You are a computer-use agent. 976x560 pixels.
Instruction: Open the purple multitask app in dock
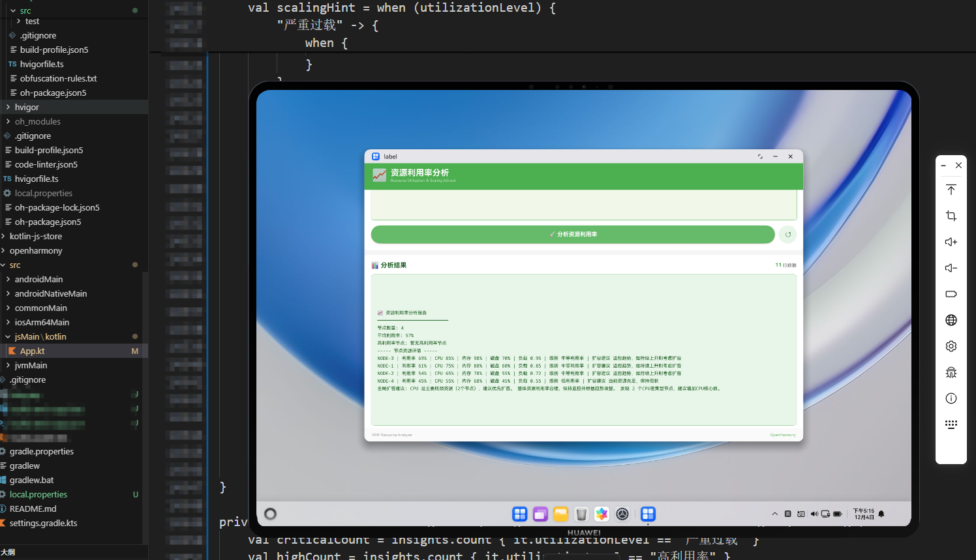coord(540,514)
